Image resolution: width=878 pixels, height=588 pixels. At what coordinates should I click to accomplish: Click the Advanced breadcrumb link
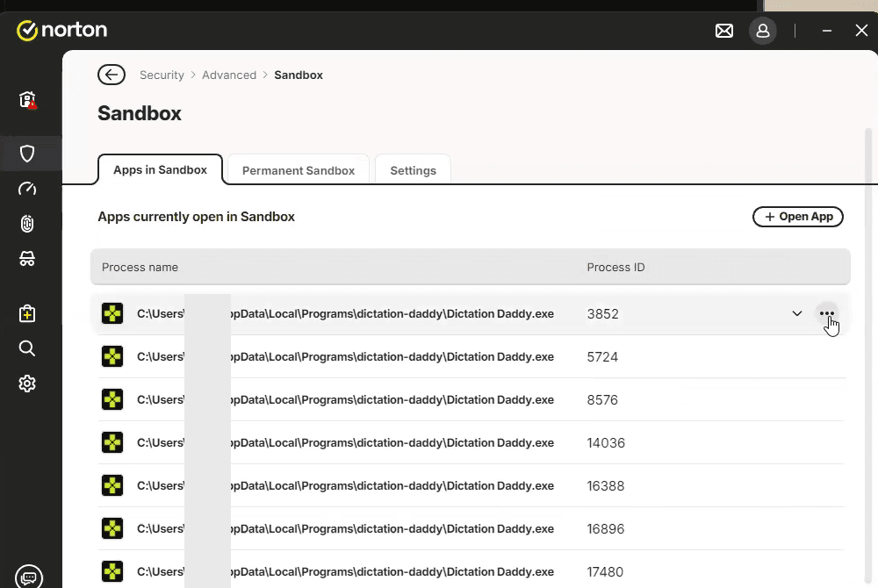[229, 75]
